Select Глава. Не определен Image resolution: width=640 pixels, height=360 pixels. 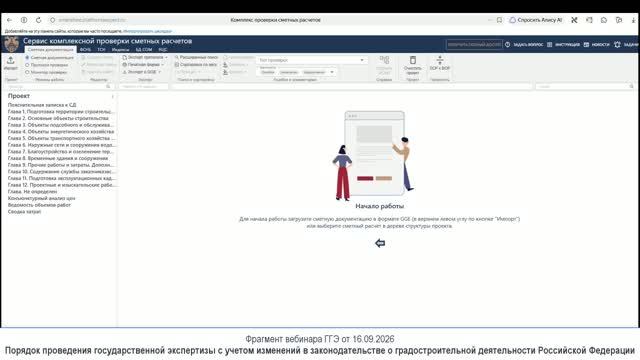pyautogui.click(x=32, y=191)
